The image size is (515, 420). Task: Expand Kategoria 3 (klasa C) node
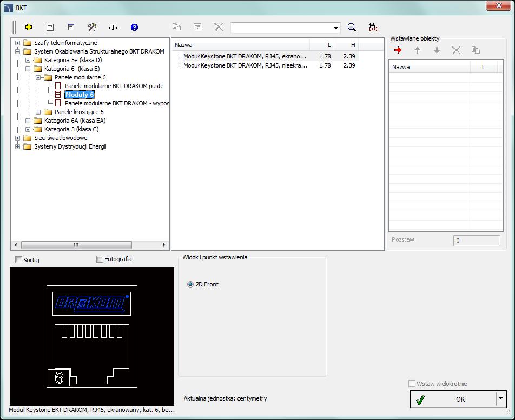coord(28,129)
